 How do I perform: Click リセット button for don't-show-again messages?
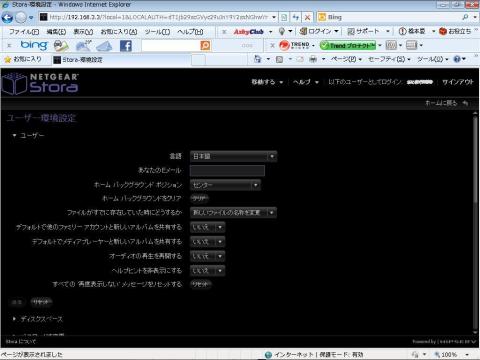tap(200, 284)
